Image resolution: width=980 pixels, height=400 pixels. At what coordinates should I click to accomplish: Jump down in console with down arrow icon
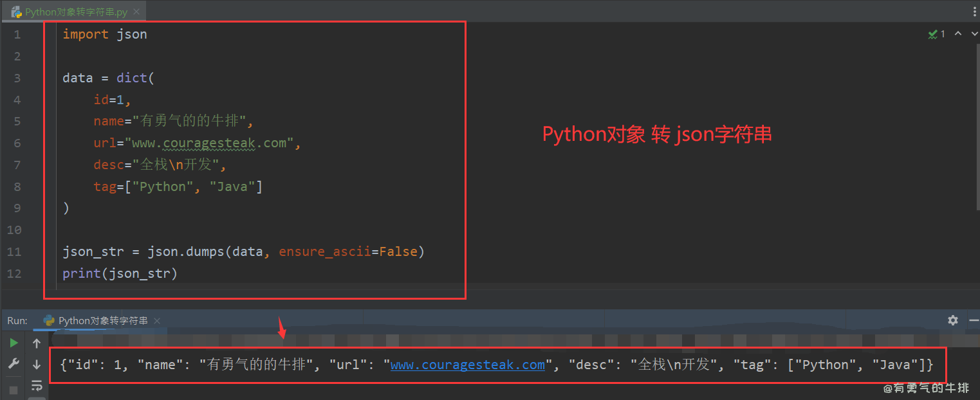coord(37,365)
